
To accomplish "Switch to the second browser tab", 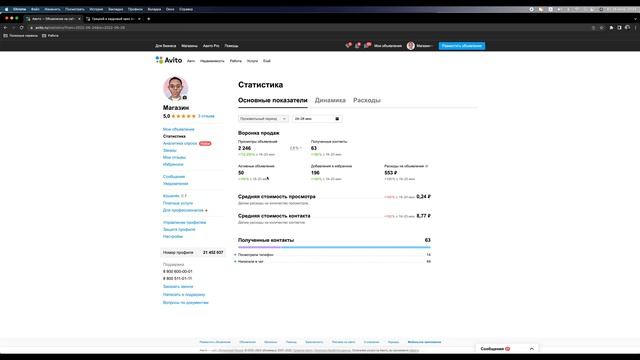I will [113, 19].
